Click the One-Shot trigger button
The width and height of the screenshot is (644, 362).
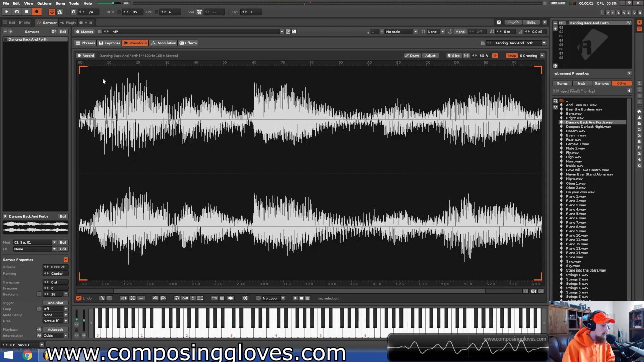click(x=55, y=303)
